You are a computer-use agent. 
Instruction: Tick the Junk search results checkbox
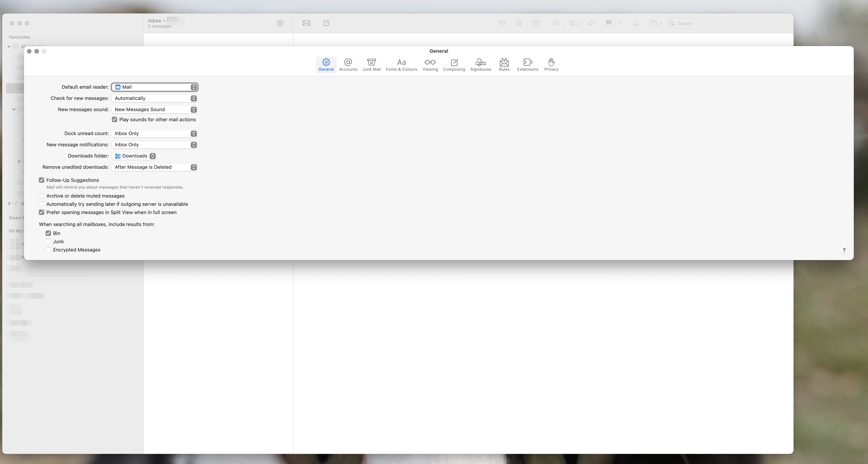(48, 242)
